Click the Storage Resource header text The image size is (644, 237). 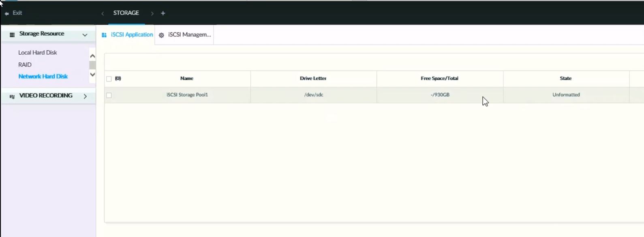[x=42, y=34]
